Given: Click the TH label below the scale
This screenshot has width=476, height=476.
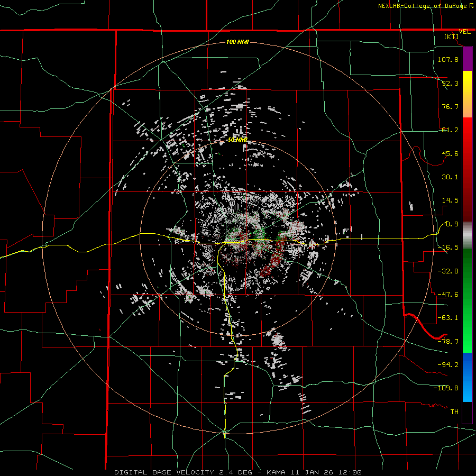Looking at the screenshot, I should pyautogui.click(x=454, y=412).
